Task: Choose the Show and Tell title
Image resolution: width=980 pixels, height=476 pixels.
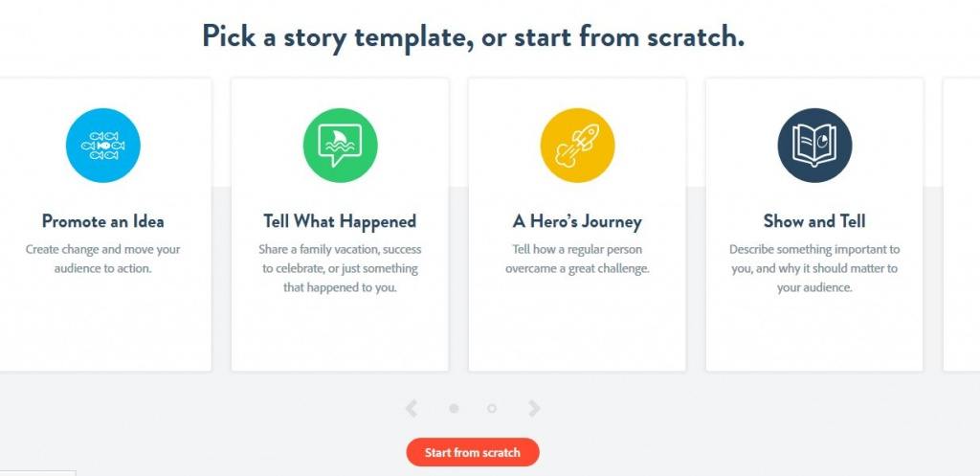Action: point(814,221)
